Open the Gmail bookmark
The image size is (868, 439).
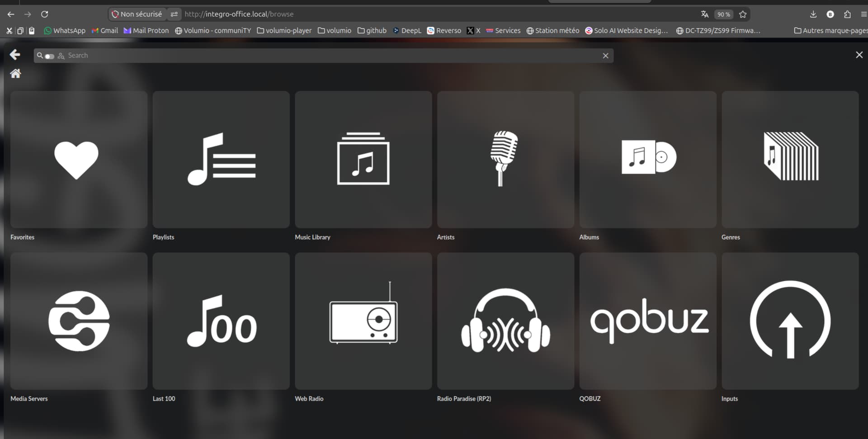105,30
